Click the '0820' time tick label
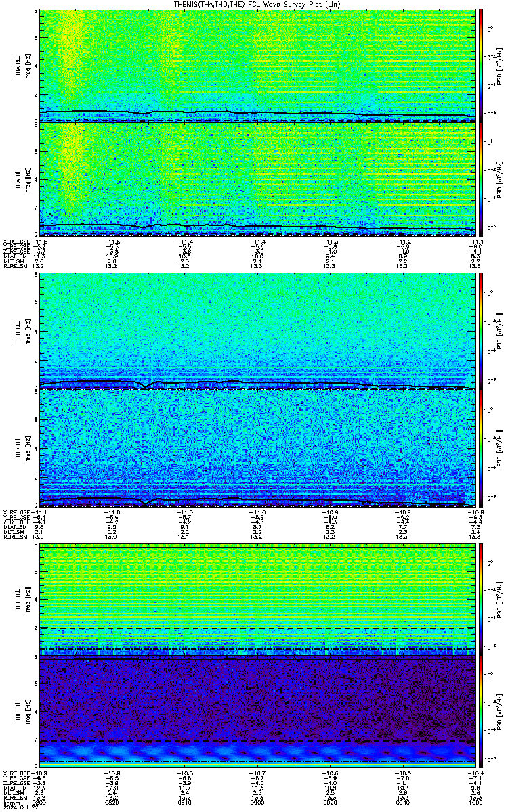This screenshot has width=508, height=812. pos(112,801)
